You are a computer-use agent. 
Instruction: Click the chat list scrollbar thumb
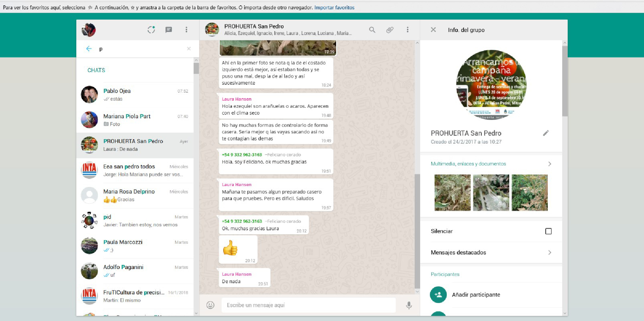tap(196, 68)
